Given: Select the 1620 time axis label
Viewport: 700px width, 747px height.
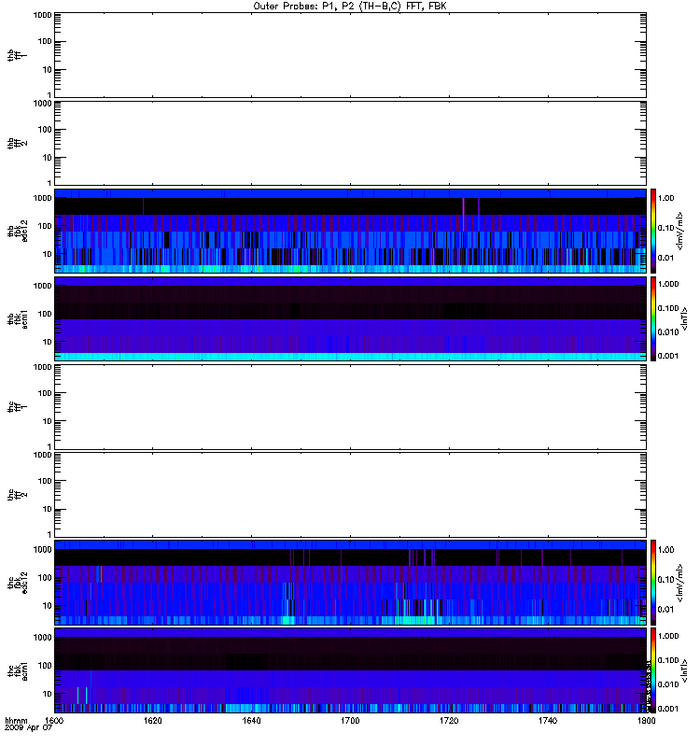Looking at the screenshot, I should [152, 720].
